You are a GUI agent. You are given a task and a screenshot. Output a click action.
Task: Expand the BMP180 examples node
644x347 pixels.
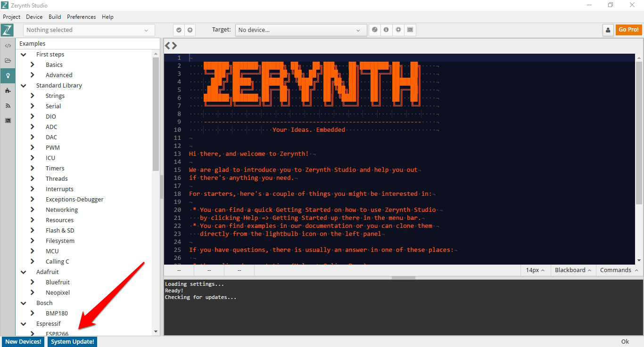pyautogui.click(x=33, y=314)
